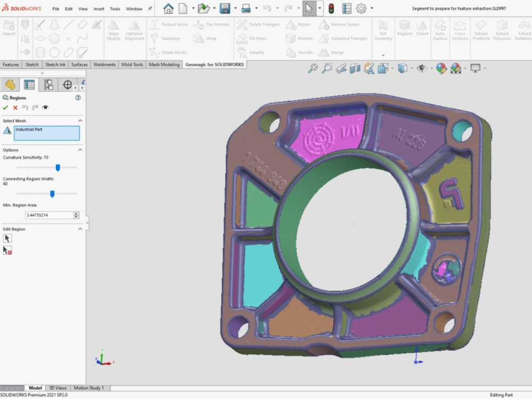The width and height of the screenshot is (532, 399).
Task: Open the Tools menu
Action: [115, 9]
